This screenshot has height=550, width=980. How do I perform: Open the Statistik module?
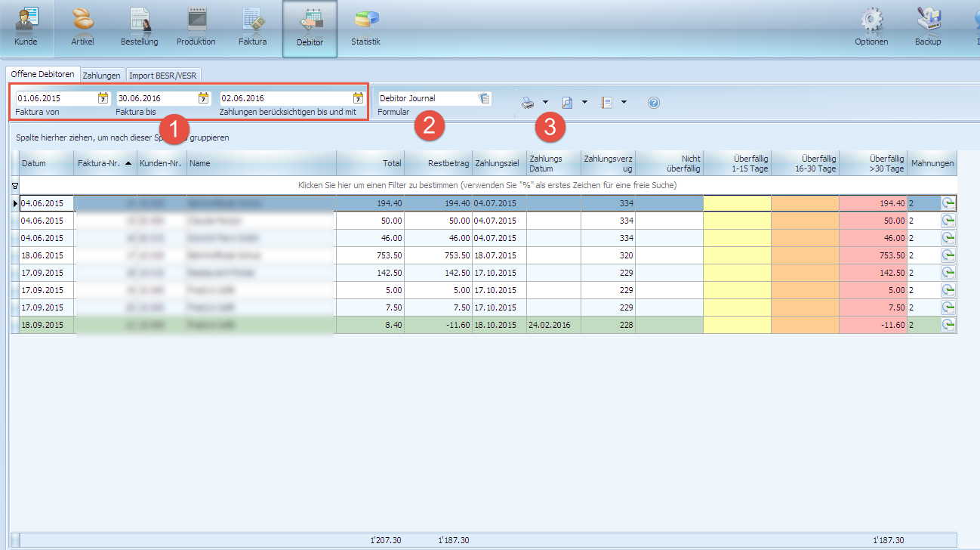click(366, 28)
